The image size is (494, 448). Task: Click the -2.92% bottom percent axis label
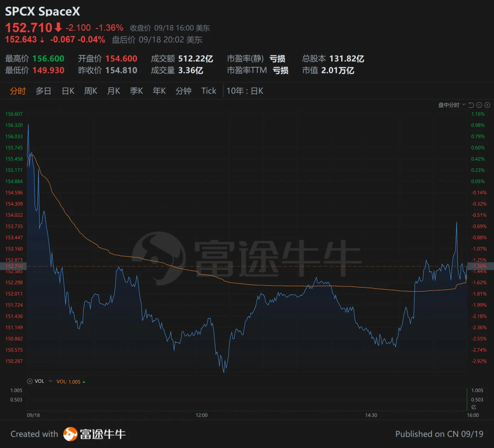[479, 361]
